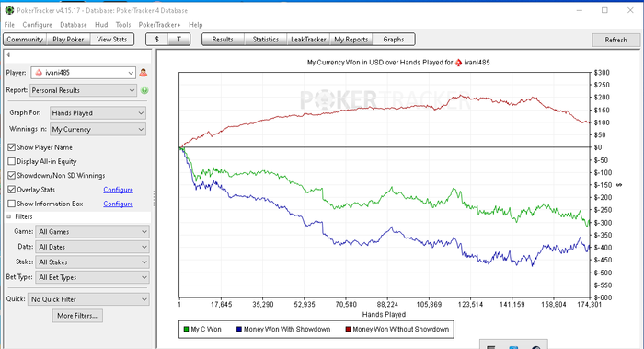Uncheck Show Player Name checkbox
This screenshot has height=349, width=644.
(11, 147)
